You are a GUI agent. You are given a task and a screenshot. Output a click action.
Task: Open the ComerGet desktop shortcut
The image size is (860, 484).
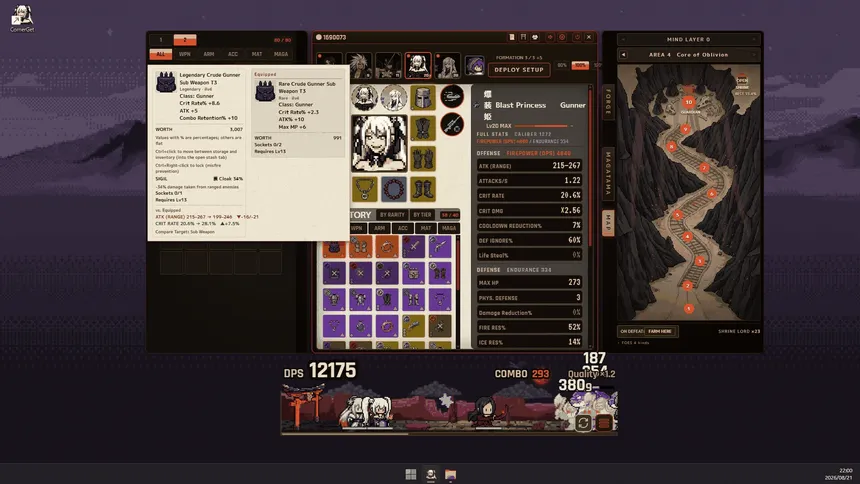[22, 18]
